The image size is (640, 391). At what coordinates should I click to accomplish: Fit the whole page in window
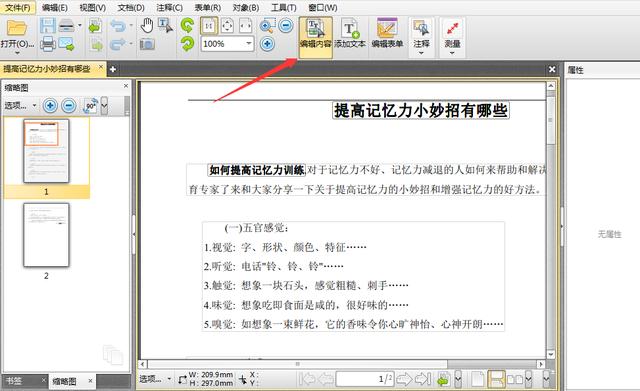click(227, 26)
